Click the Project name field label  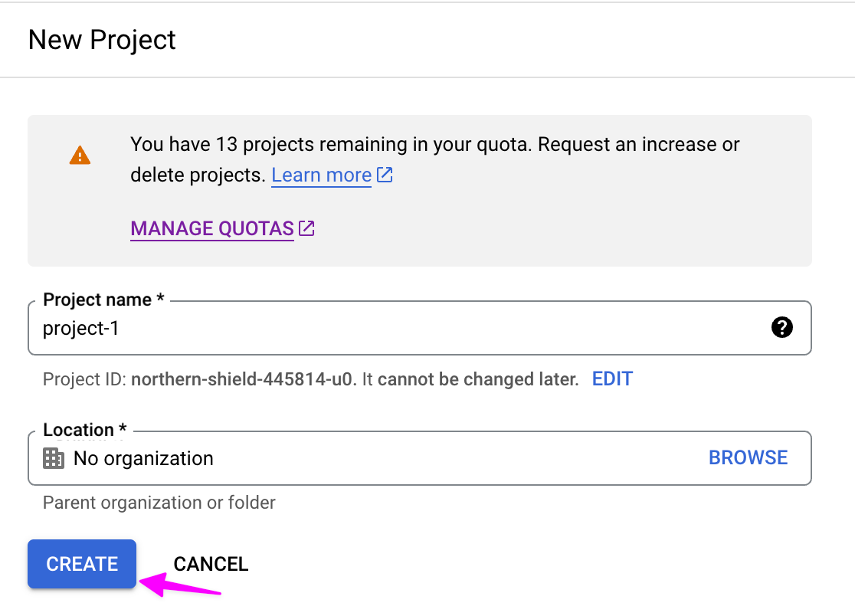click(103, 300)
